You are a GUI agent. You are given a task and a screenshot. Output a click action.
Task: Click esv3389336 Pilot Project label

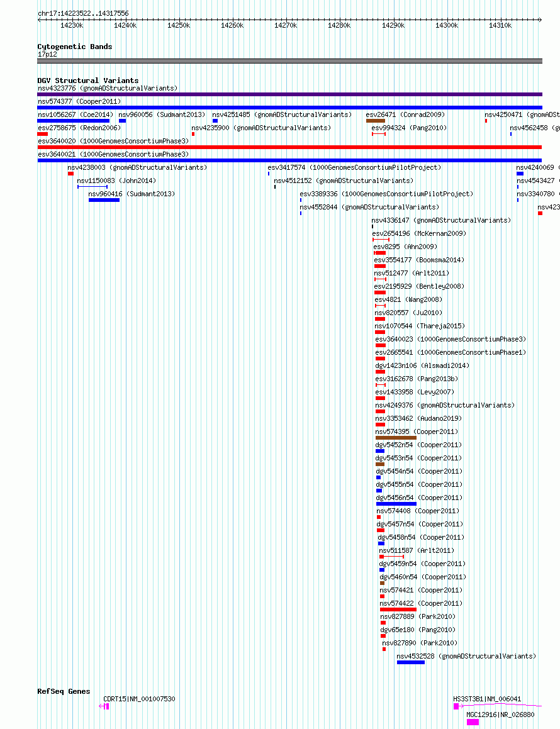pos(386,194)
